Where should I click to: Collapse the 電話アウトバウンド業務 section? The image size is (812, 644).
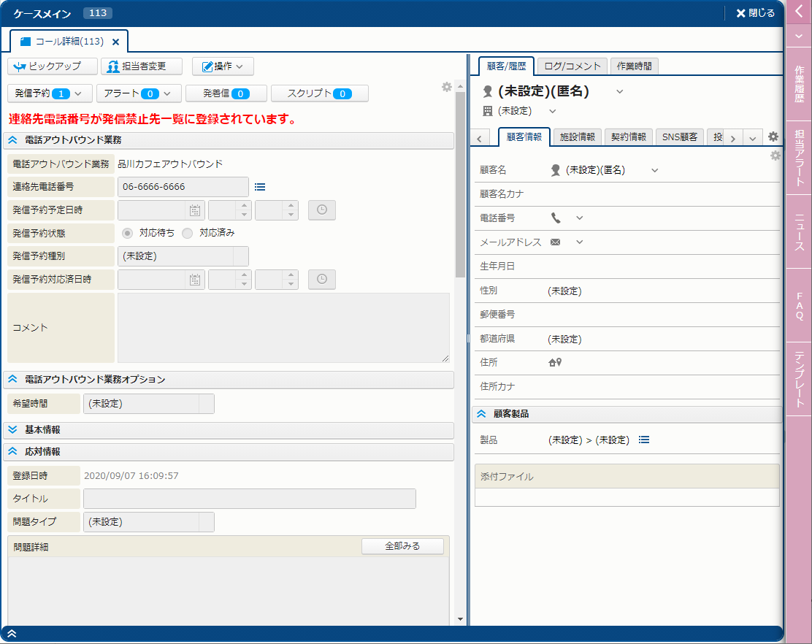point(13,139)
